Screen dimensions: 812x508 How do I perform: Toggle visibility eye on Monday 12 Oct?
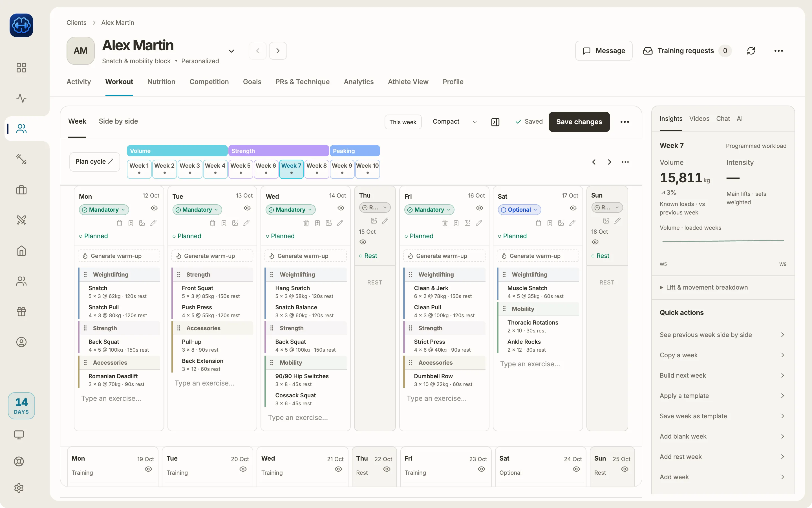coord(154,208)
